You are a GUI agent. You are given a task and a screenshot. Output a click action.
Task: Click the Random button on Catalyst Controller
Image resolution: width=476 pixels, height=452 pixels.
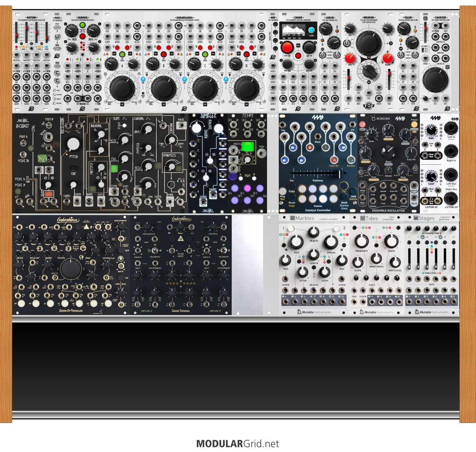pos(351,159)
